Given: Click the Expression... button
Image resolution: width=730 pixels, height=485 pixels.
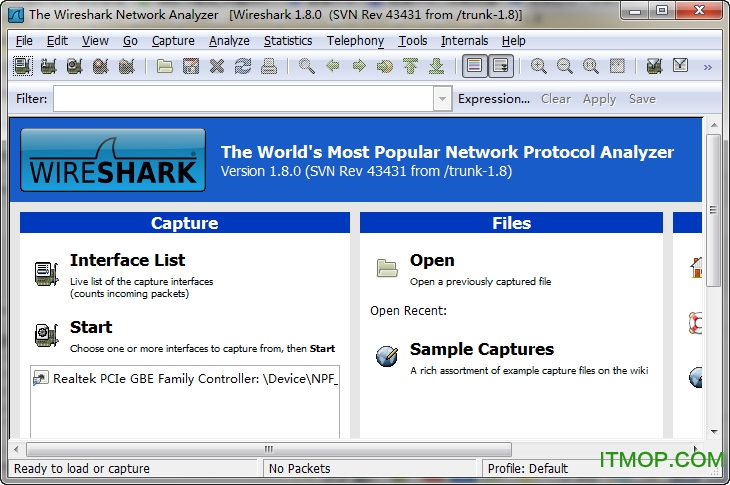Looking at the screenshot, I should [x=494, y=99].
